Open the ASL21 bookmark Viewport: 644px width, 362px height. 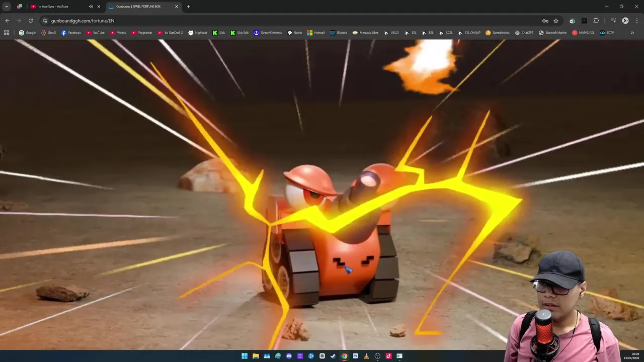pyautogui.click(x=391, y=33)
